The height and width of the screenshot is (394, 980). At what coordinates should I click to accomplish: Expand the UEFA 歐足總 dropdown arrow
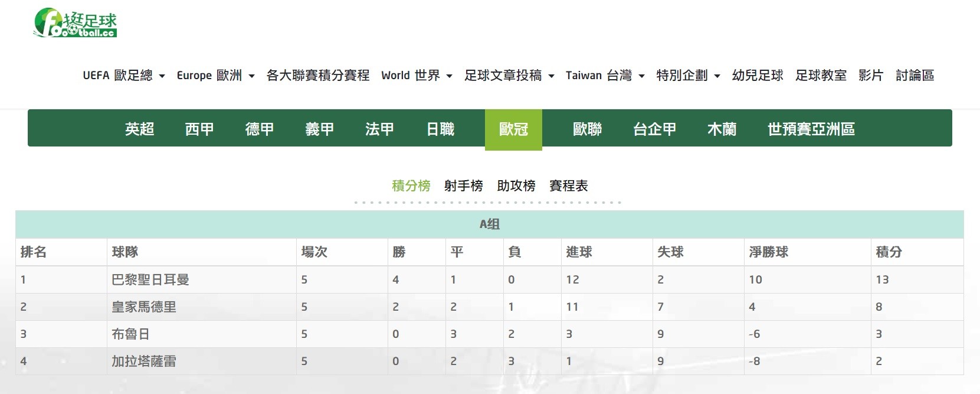pyautogui.click(x=162, y=76)
